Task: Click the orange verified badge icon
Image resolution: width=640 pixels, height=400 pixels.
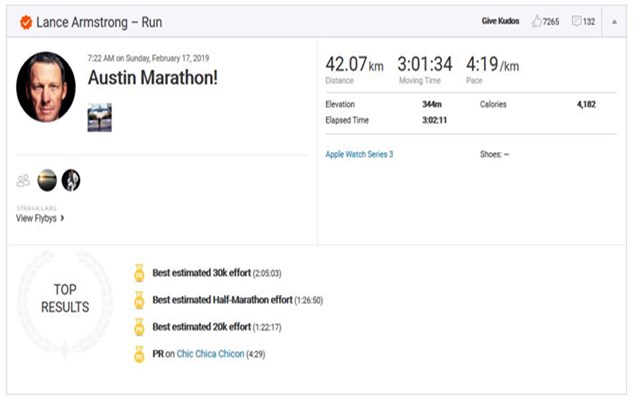Action: 26,22
